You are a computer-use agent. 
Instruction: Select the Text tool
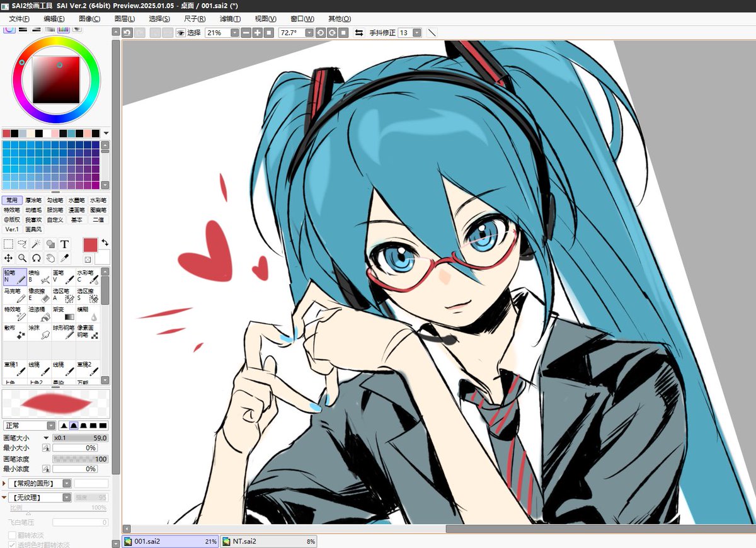pos(65,244)
